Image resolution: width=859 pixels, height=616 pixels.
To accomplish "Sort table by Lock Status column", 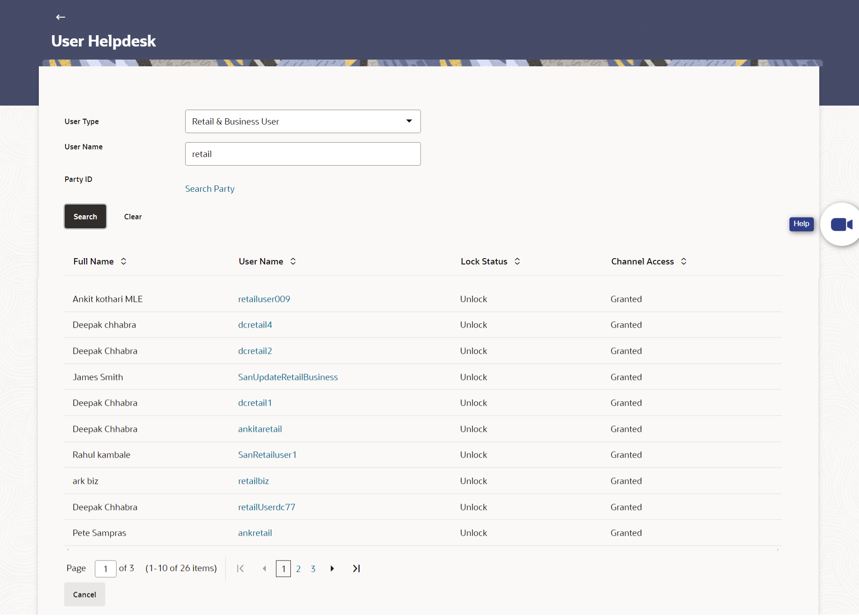I will [x=517, y=261].
